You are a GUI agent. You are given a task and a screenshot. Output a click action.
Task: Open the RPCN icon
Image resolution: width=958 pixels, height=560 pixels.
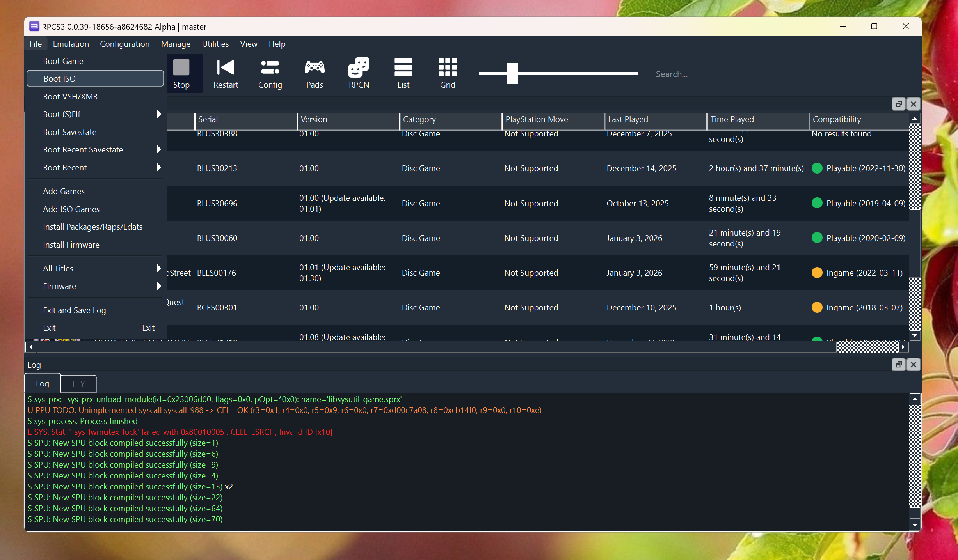point(359,68)
